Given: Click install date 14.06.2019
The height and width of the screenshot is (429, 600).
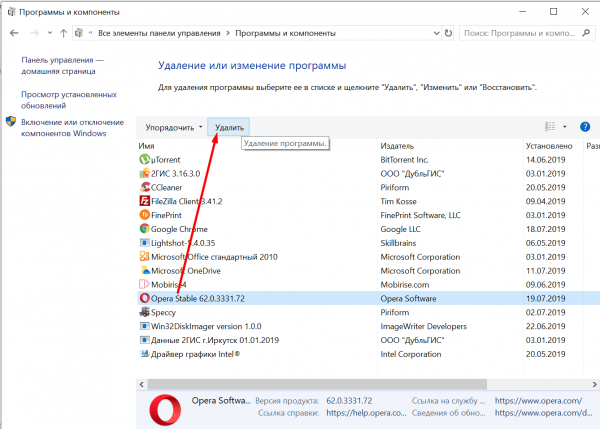Looking at the screenshot, I should (545, 160).
